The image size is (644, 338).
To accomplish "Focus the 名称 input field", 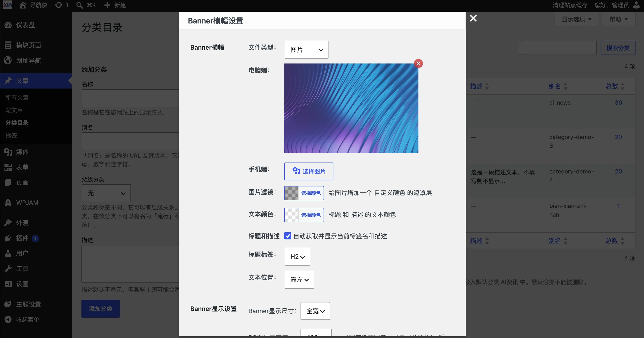I will coord(130,98).
